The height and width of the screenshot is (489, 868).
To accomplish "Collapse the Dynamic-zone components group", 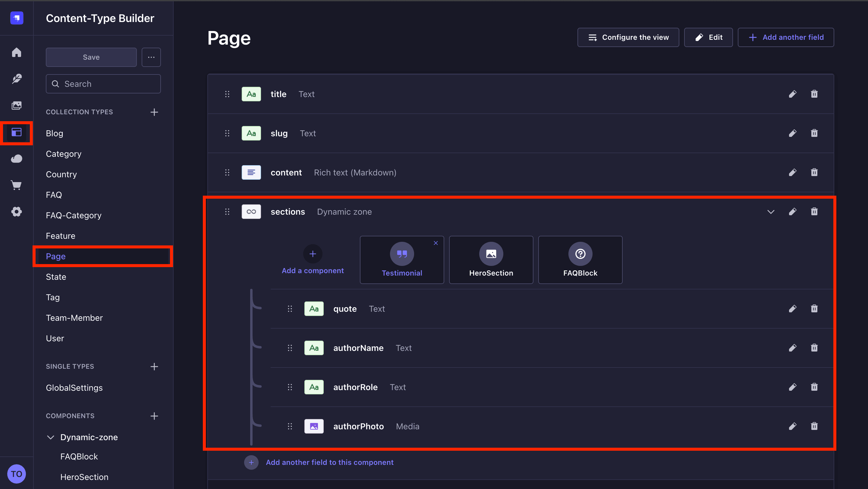I will tap(51, 437).
